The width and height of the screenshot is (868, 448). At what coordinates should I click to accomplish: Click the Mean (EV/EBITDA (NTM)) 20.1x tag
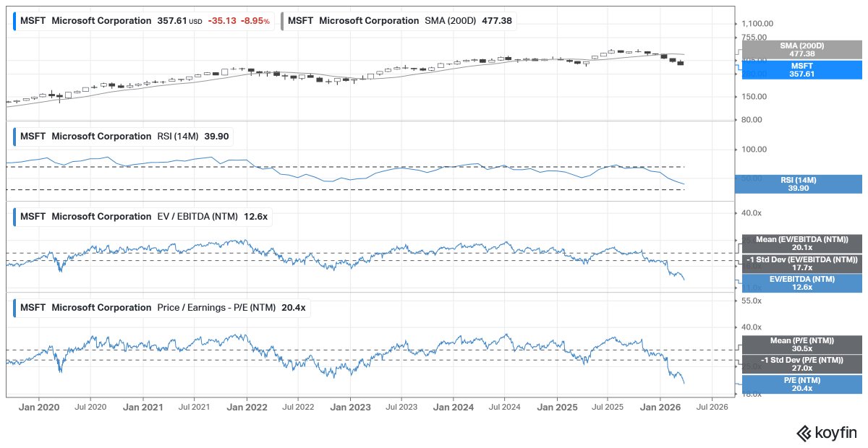(802, 243)
